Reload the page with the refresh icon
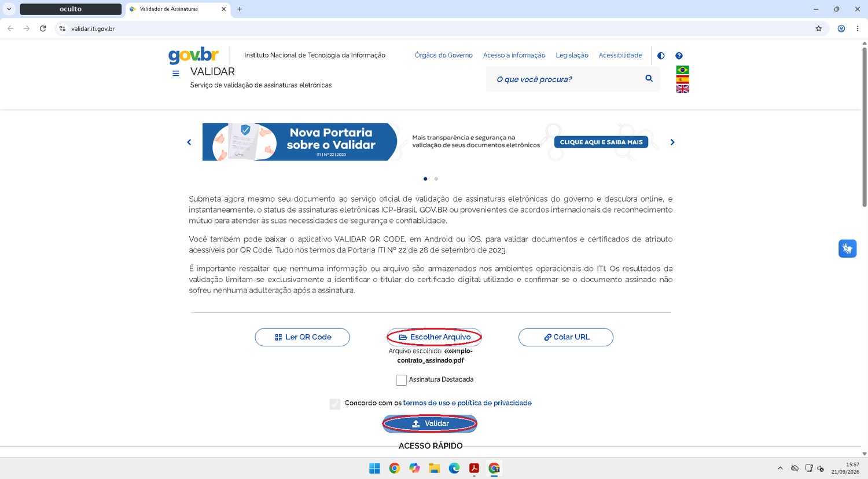This screenshot has height=479, width=868. (43, 28)
